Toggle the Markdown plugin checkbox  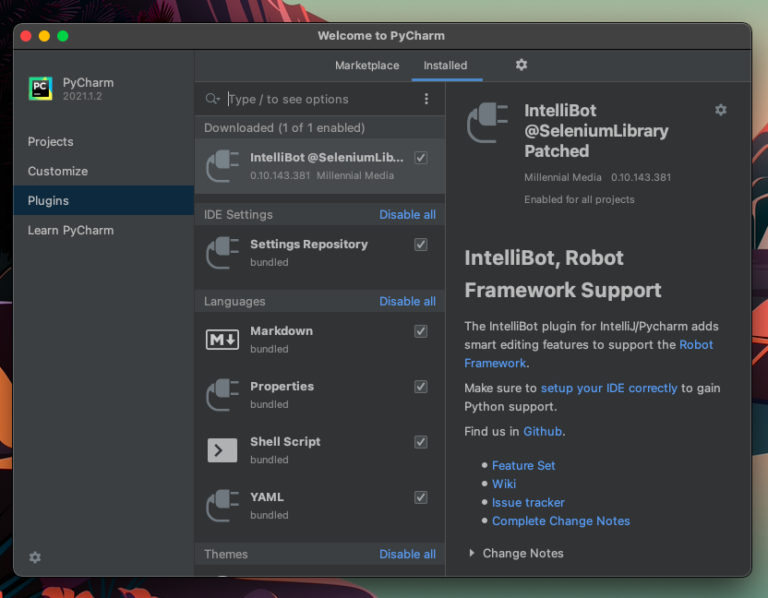pos(421,331)
